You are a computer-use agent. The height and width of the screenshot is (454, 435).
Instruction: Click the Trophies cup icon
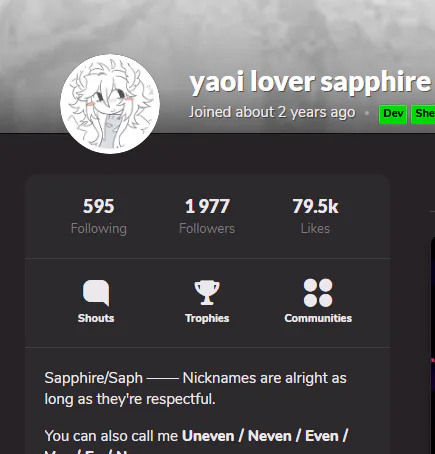click(207, 292)
